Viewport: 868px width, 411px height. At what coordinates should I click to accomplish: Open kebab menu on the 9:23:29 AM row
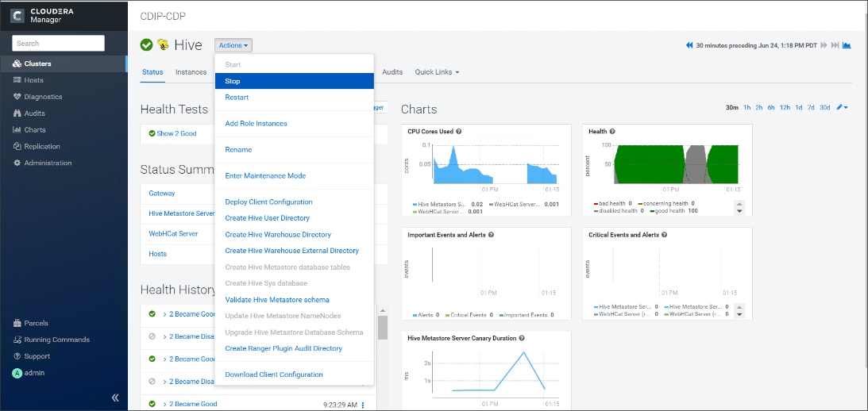(363, 405)
